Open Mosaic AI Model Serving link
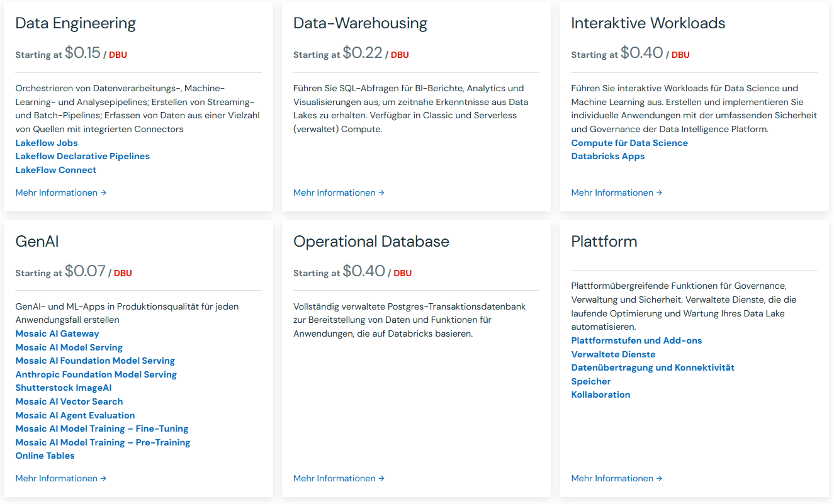 pyautogui.click(x=69, y=347)
